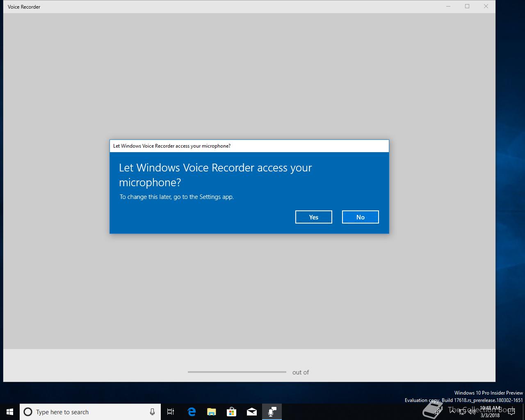Activate the search box microphone icon
The image size is (525, 420).
click(x=152, y=412)
